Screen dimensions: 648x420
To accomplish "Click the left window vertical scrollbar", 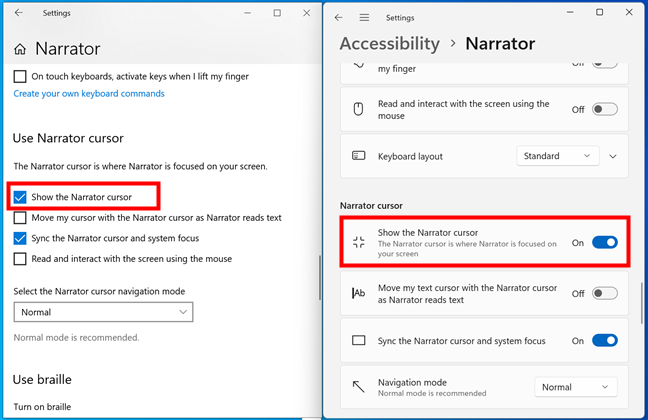I will pos(319,278).
